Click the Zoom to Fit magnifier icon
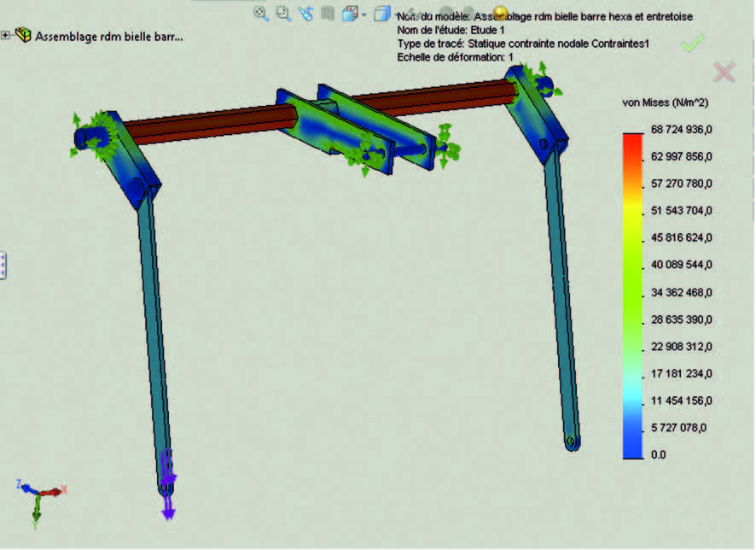 tap(262, 14)
